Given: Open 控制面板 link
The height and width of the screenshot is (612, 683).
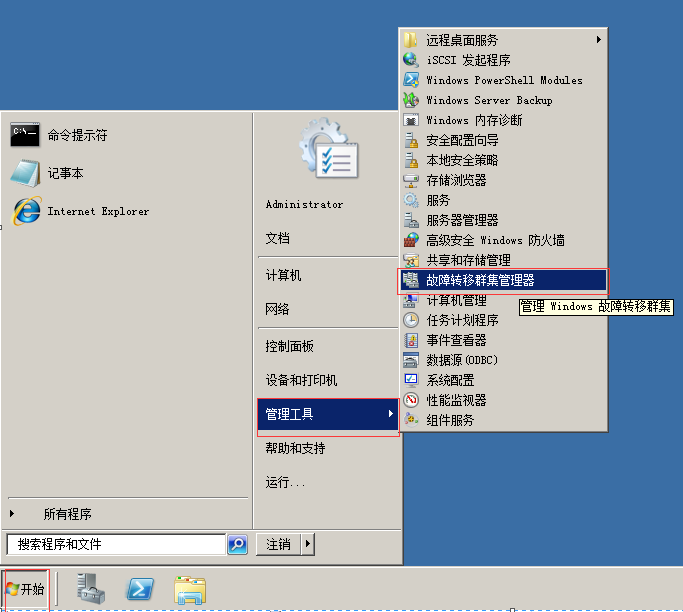Looking at the screenshot, I should tap(290, 346).
